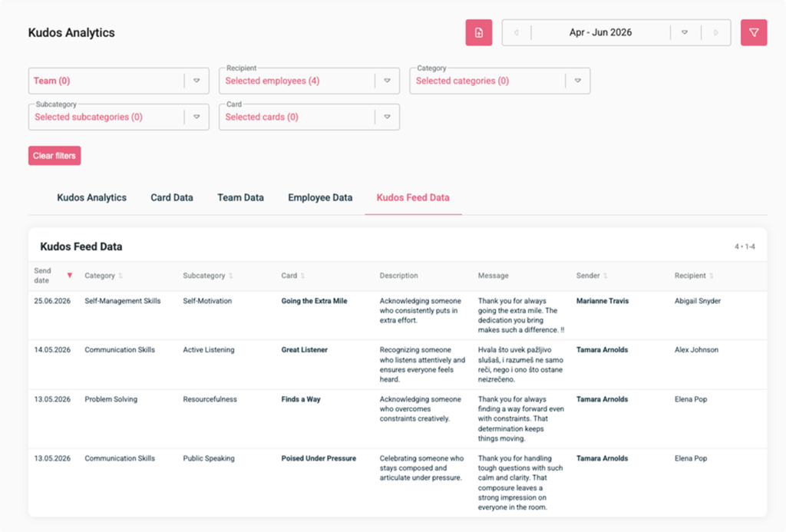Click the 14.05.2026 send date
This screenshot has width=786, height=532.
click(x=52, y=350)
